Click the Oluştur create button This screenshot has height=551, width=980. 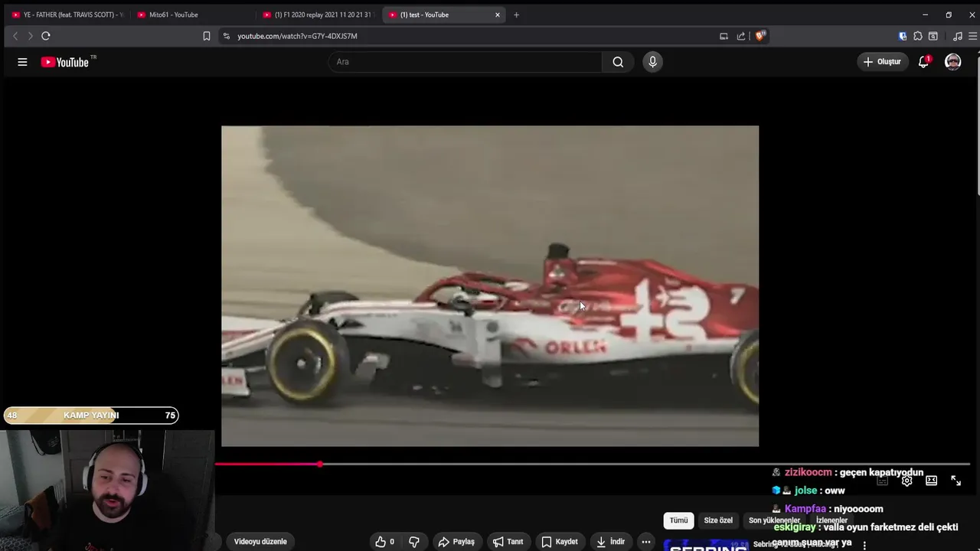882,62
